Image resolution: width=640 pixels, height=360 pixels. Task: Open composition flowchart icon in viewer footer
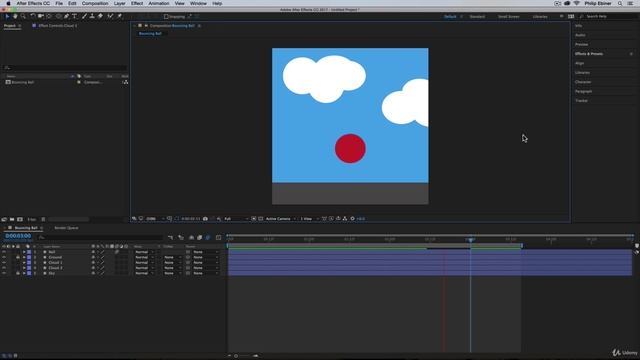(x=345, y=219)
